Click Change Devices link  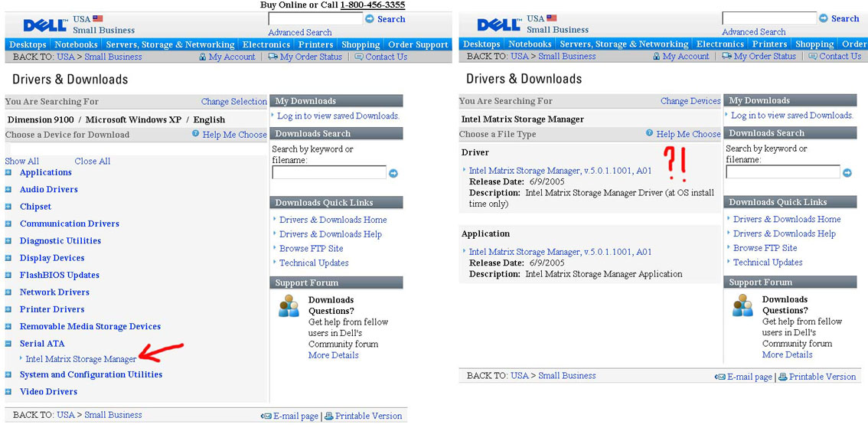(x=690, y=101)
